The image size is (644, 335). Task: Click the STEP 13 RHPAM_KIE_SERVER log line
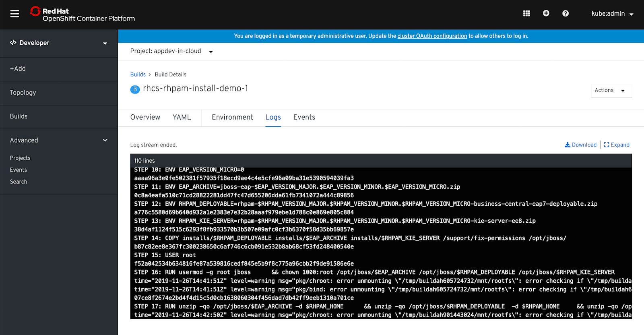(335, 221)
